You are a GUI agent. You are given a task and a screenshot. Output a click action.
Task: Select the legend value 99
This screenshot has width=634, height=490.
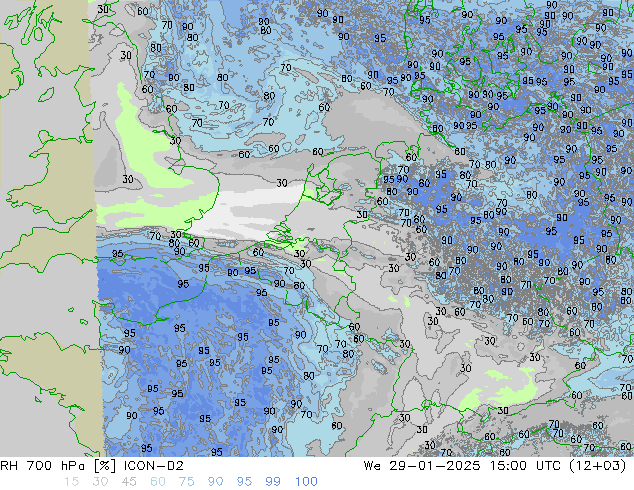click(273, 482)
